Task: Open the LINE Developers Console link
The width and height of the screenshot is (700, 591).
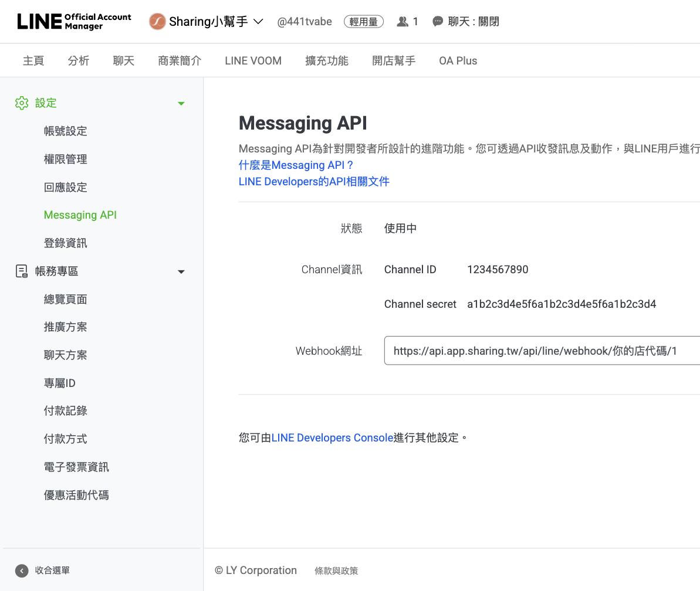Action: (332, 437)
